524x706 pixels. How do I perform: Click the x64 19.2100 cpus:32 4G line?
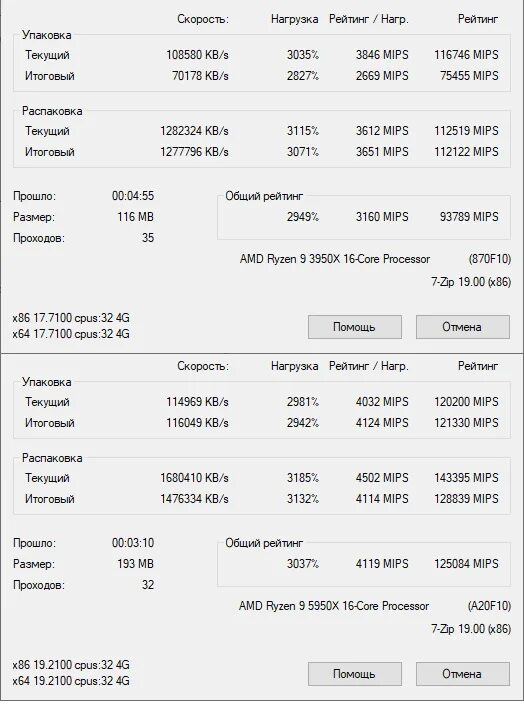(71, 680)
